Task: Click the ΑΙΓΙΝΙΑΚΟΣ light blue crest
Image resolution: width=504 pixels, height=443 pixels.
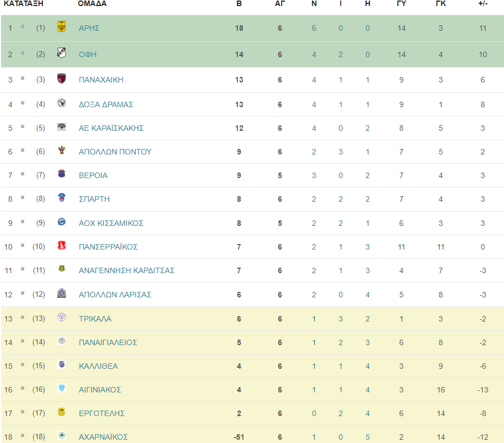Action: [62, 388]
